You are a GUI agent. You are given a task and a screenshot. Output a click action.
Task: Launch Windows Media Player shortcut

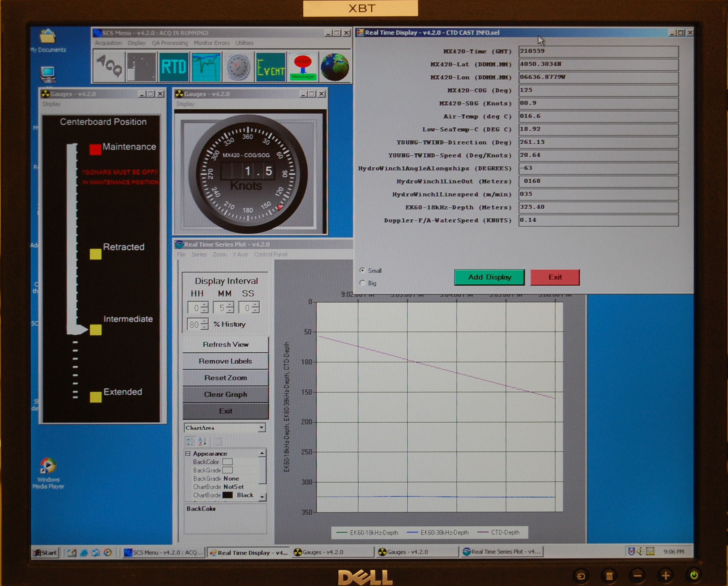(x=48, y=466)
